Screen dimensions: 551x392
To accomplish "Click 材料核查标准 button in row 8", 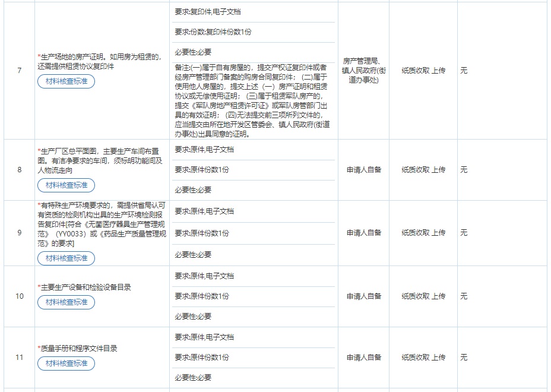I will coord(66,185).
